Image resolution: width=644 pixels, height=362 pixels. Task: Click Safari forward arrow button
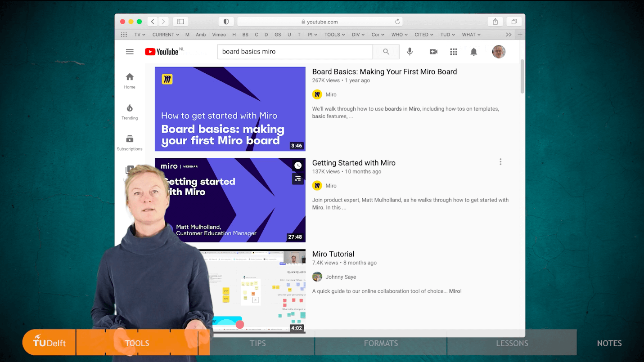point(163,22)
